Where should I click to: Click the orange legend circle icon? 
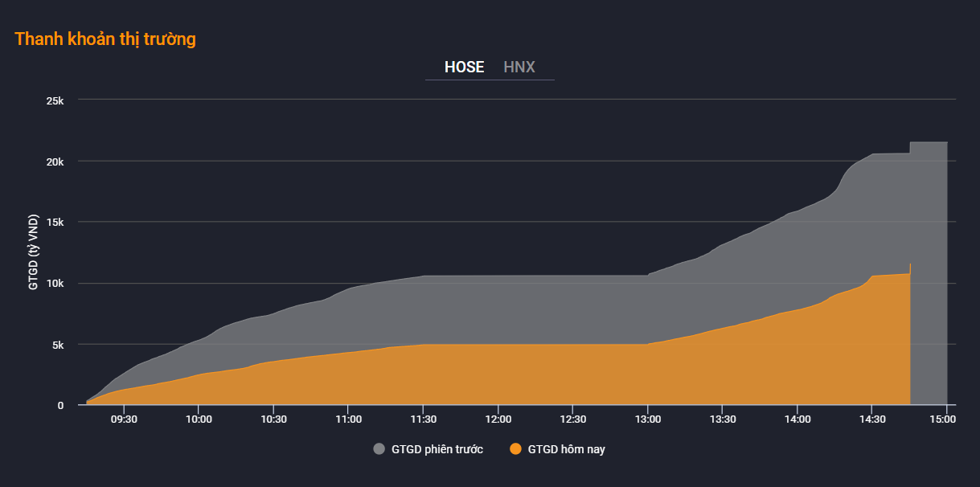[516, 449]
